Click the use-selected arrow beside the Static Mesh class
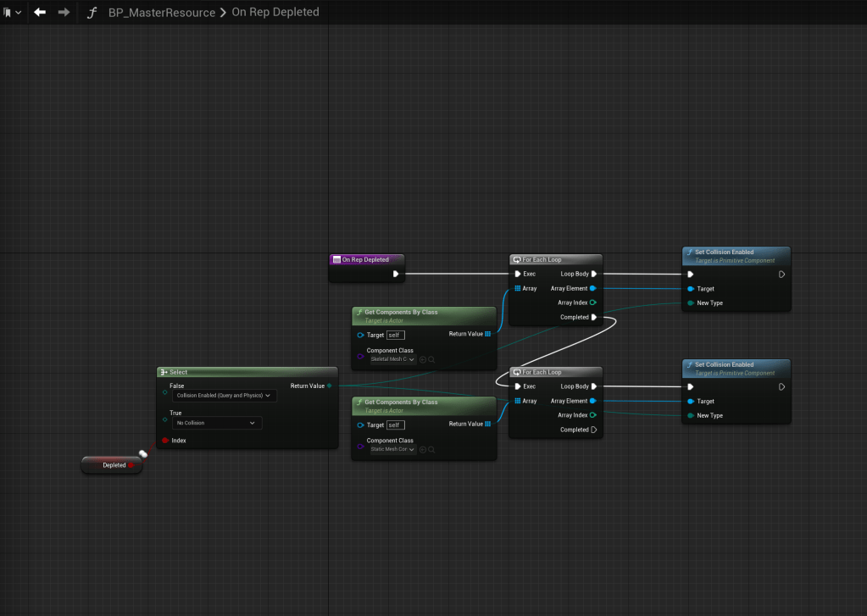This screenshot has height=616, width=867. coord(423,449)
